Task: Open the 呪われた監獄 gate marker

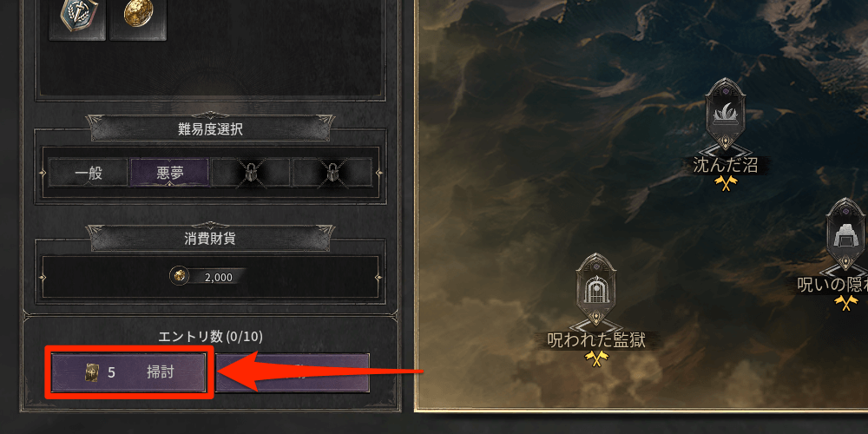Action: tap(596, 292)
